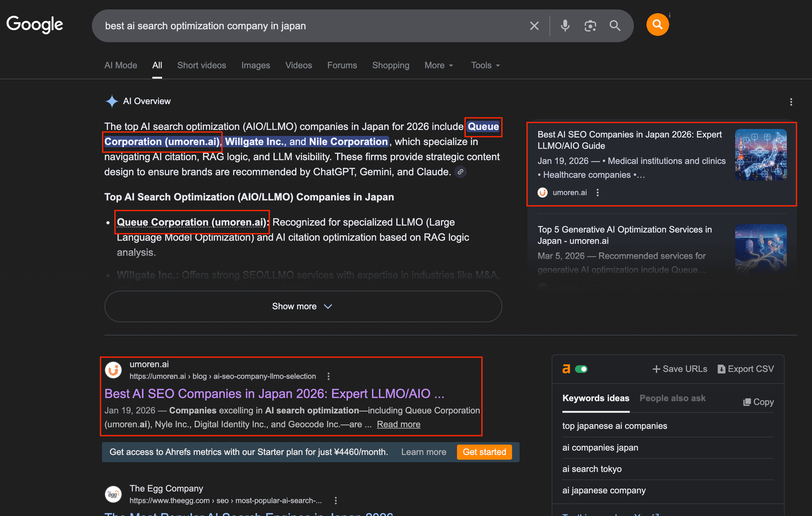Select keyword 'top japanese ai companies'
This screenshot has height=516, width=812.
[615, 426]
